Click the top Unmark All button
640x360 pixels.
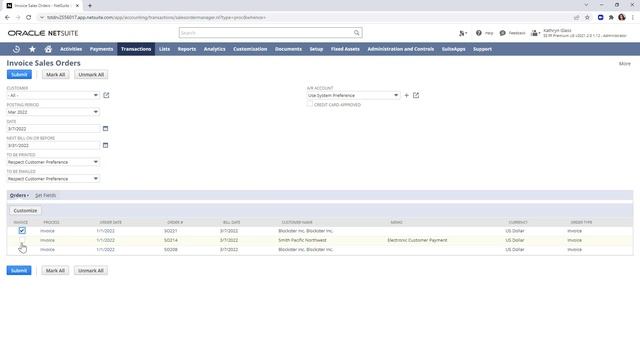pos(91,75)
